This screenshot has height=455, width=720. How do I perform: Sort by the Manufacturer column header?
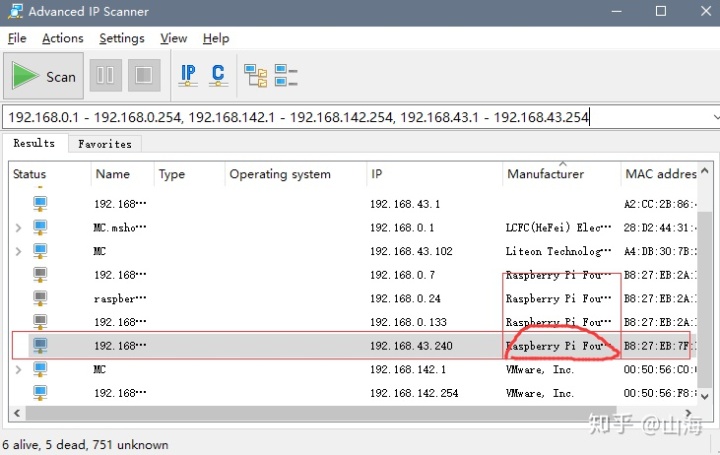click(x=561, y=174)
